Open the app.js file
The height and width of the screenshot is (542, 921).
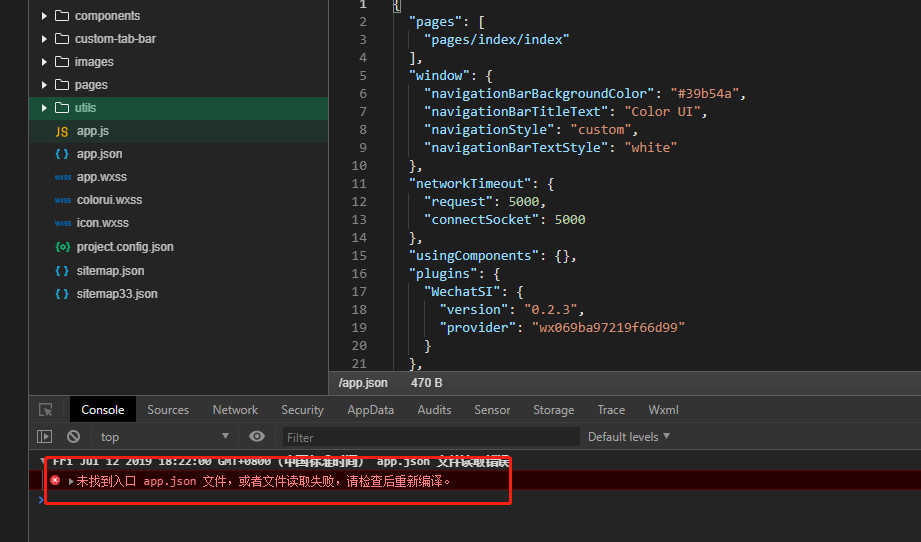[92, 131]
